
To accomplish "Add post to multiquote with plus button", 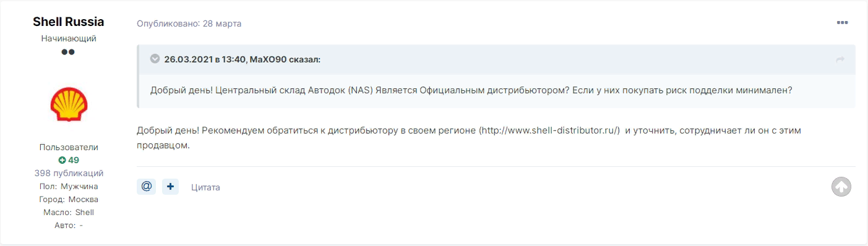I will 170,187.
